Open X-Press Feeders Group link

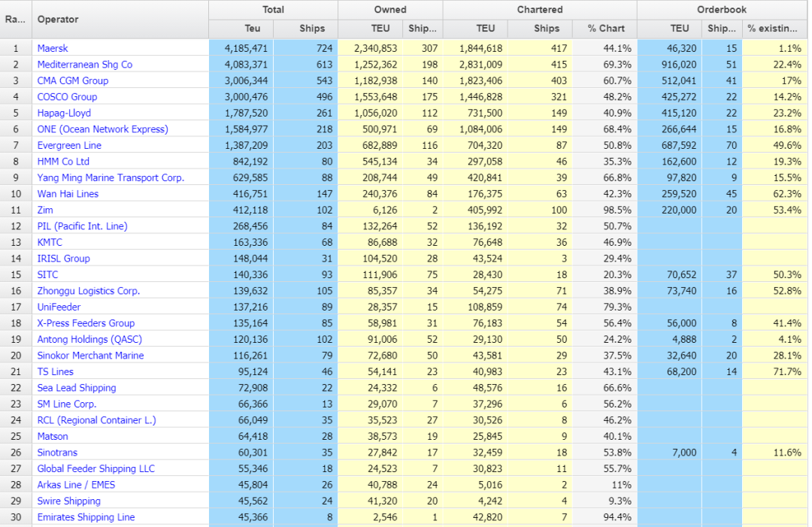(86, 323)
